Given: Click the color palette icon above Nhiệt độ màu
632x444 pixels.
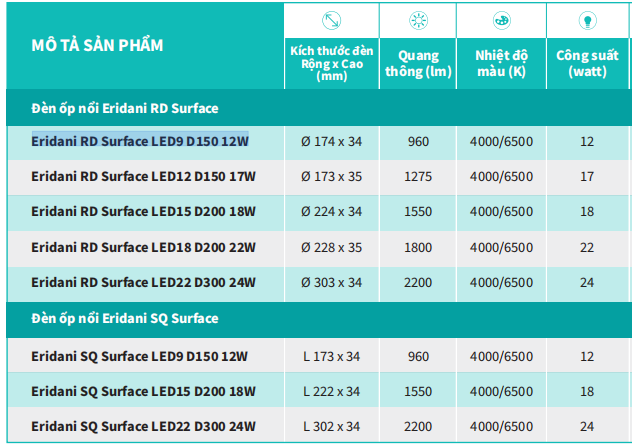Looking at the screenshot, I should coord(501,22).
